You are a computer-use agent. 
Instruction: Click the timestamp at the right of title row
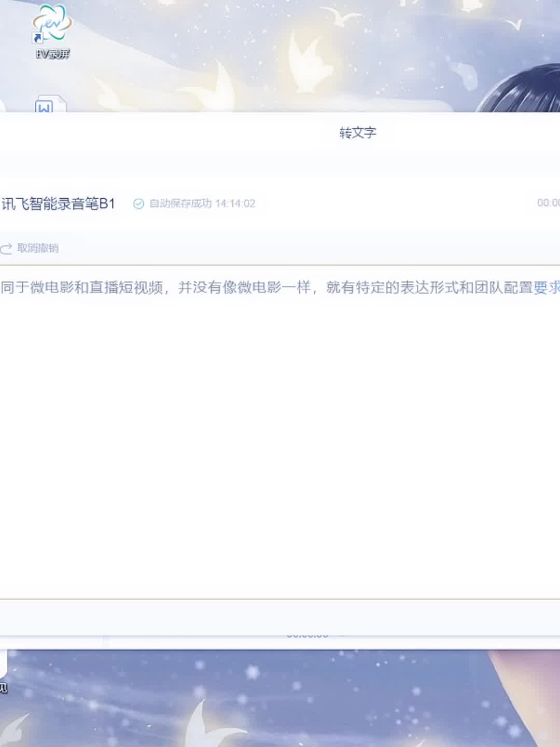point(548,203)
